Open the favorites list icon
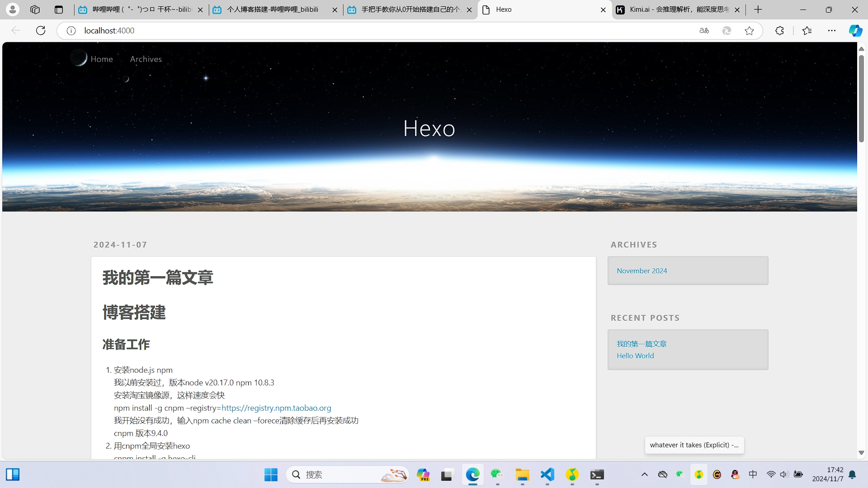This screenshot has width=868, height=488. tap(807, 31)
